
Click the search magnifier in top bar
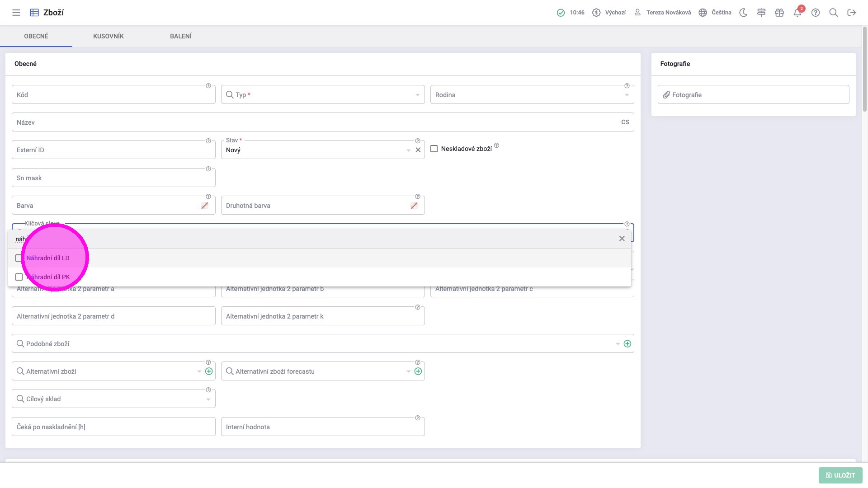click(x=834, y=13)
